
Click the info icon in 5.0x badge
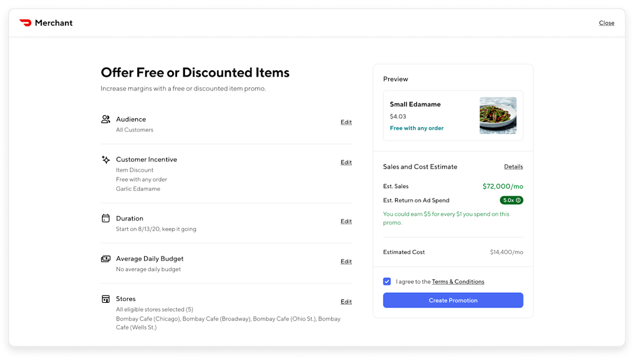coord(518,200)
